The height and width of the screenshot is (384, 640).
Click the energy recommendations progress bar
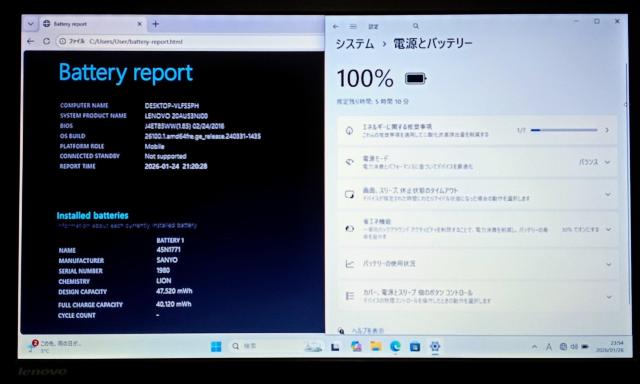point(564,130)
